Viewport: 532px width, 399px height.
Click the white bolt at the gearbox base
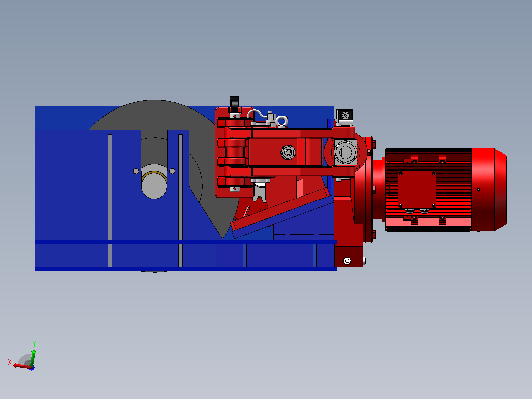point(347,261)
